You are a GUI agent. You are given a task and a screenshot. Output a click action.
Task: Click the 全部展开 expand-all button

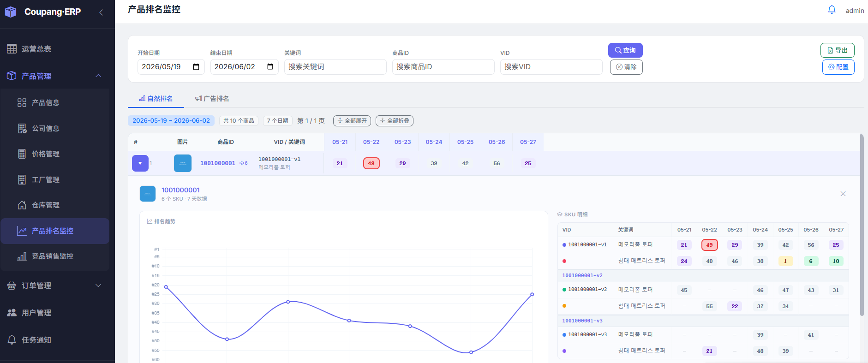click(352, 121)
